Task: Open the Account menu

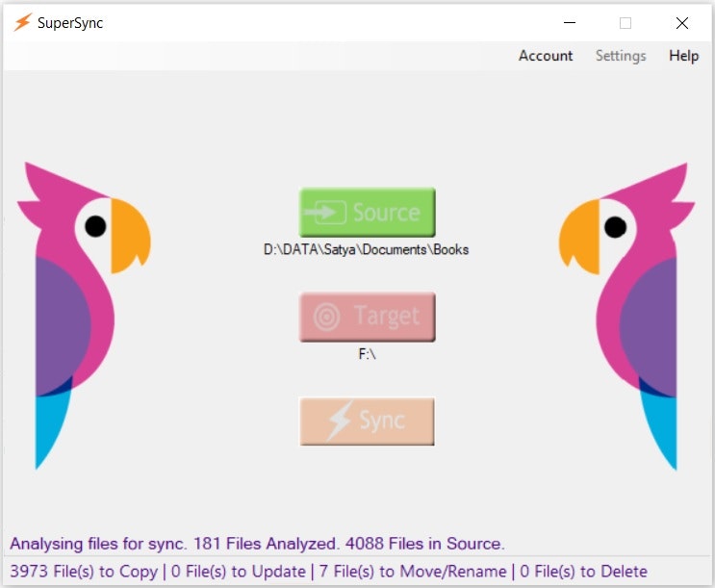Action: coord(546,56)
